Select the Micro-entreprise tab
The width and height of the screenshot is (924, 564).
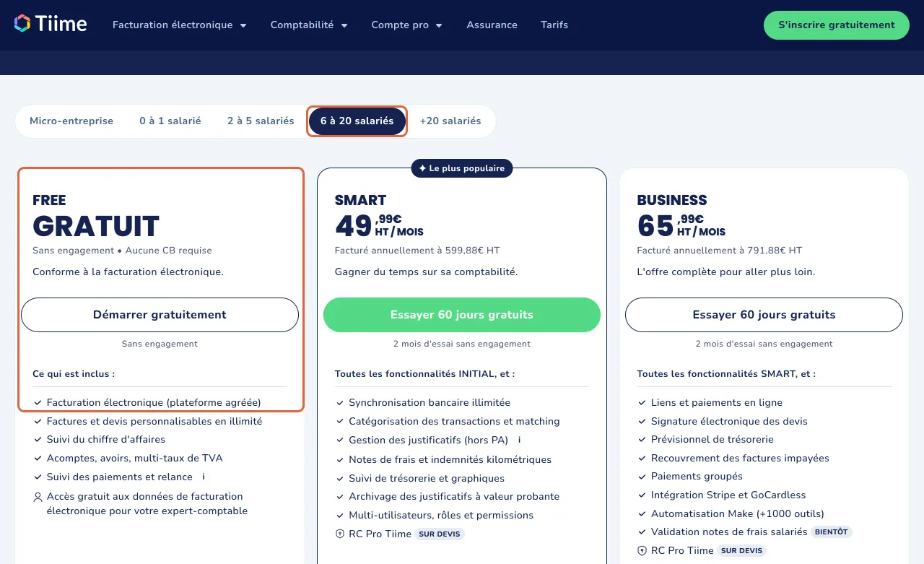pyautogui.click(x=71, y=121)
